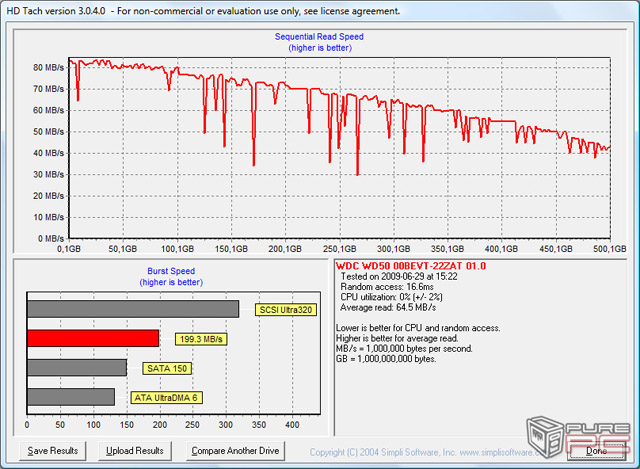Click Lower is better for CPU text
The width and height of the screenshot is (640, 469).
pyautogui.click(x=418, y=328)
